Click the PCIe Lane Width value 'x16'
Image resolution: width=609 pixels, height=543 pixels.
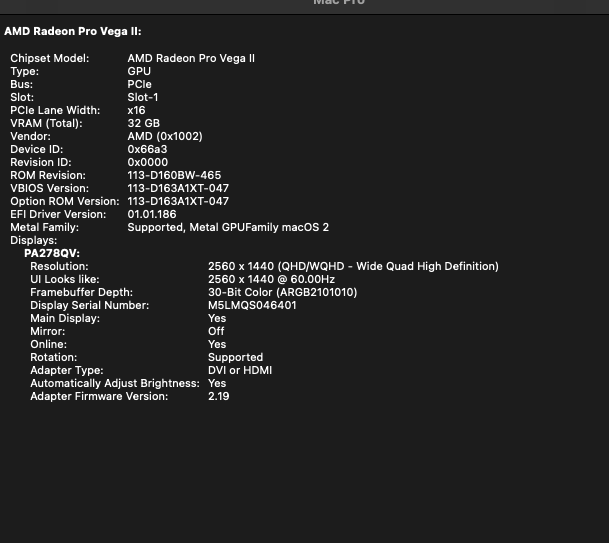136,110
